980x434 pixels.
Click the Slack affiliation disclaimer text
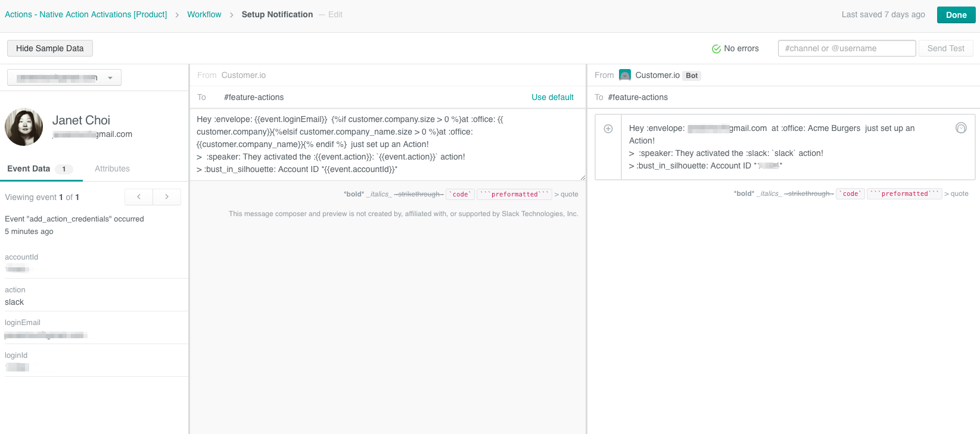click(403, 214)
